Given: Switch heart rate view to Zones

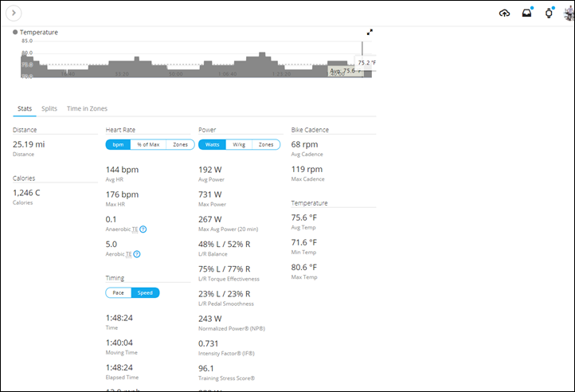Looking at the screenshot, I should [181, 144].
